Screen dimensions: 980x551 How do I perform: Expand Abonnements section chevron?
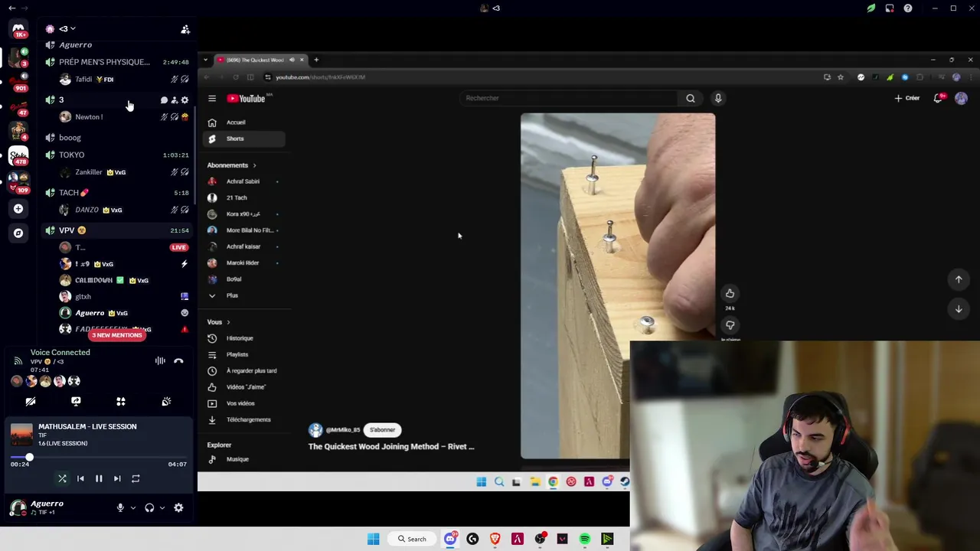pos(254,165)
